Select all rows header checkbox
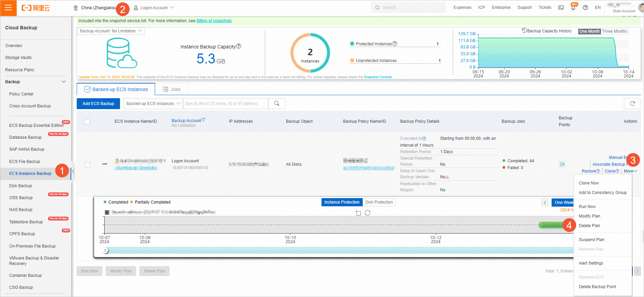Viewport: 644px width, 297px height. 87,122
